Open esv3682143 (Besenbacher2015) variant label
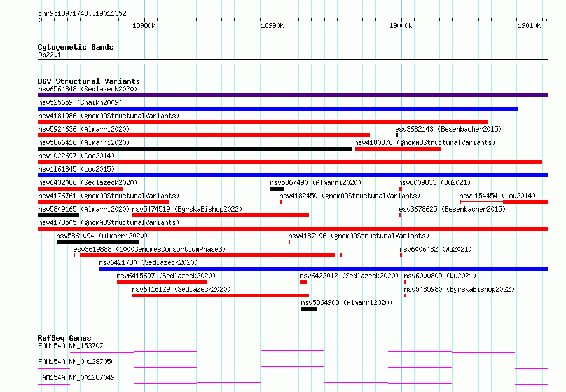Viewport: 566px width, 392px height. pos(448,129)
